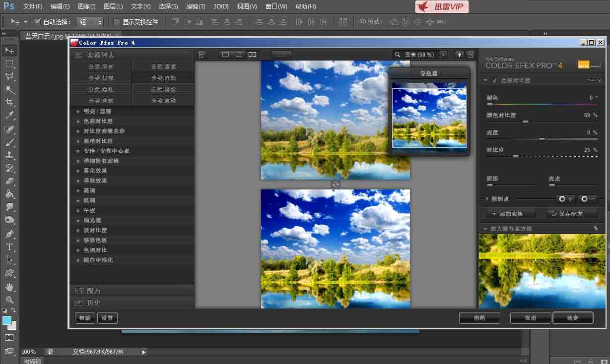Image resolution: width=610 pixels, height=364 pixels.
Task: Select the Magic Wand tool
Action: [x=9, y=89]
